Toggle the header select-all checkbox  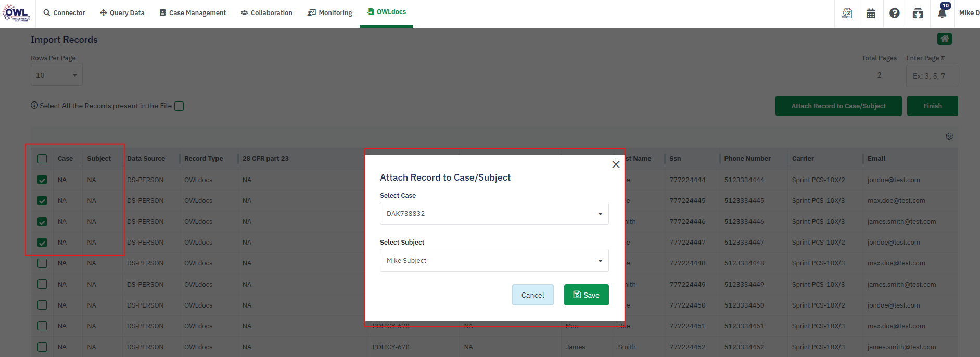pyautogui.click(x=42, y=159)
